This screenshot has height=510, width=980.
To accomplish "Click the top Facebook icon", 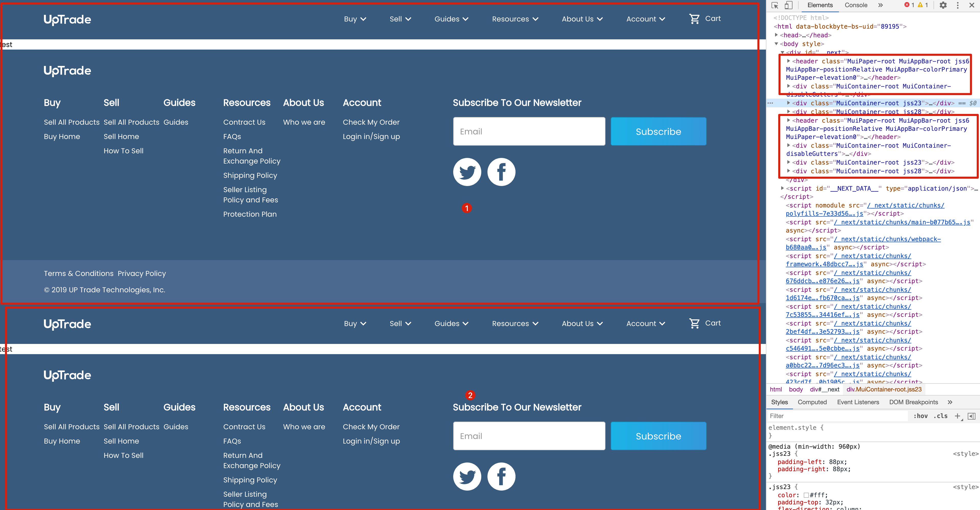I will coord(501,172).
